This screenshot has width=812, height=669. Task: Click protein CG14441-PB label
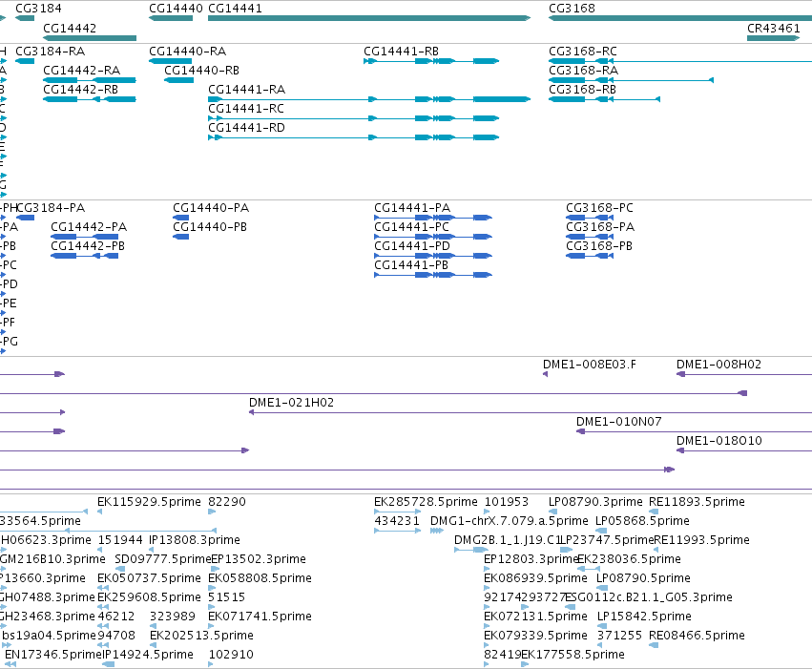(x=411, y=265)
